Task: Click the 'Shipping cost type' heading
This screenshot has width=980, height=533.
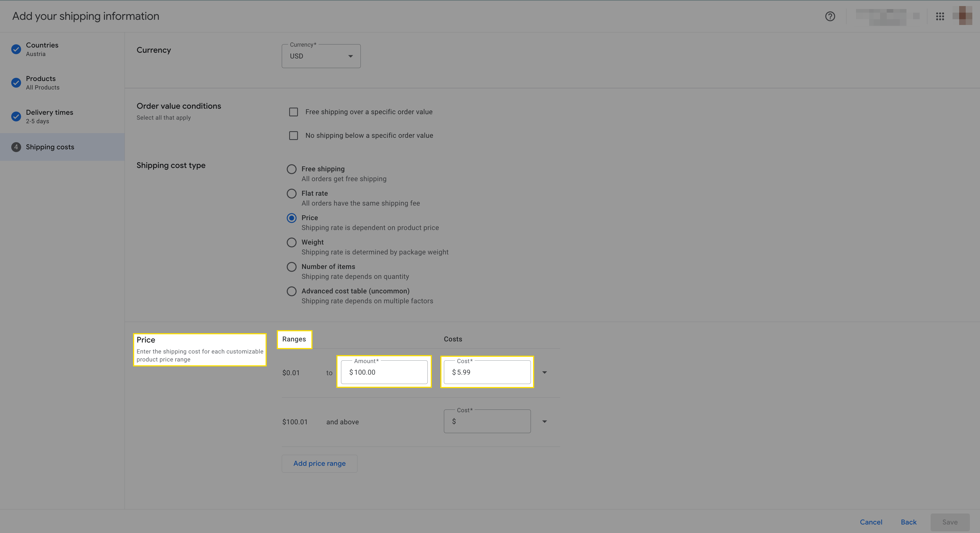Action: tap(171, 165)
